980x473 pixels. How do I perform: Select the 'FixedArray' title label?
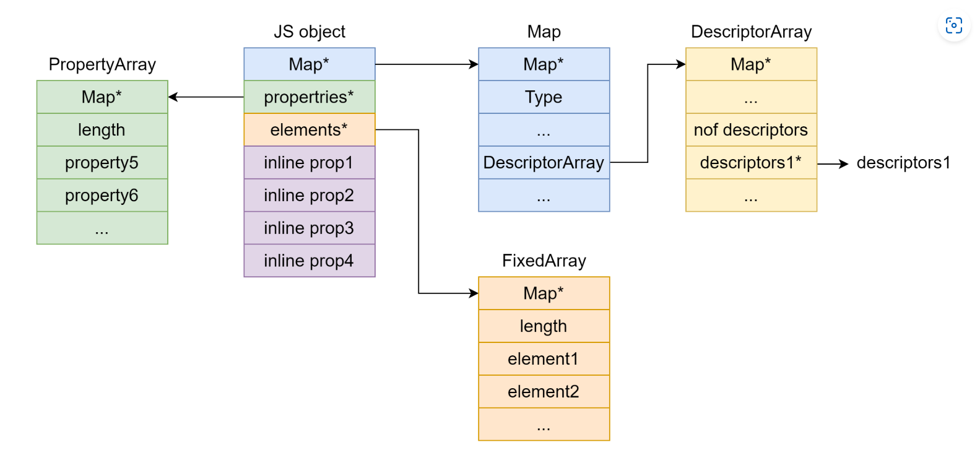pyautogui.click(x=544, y=261)
